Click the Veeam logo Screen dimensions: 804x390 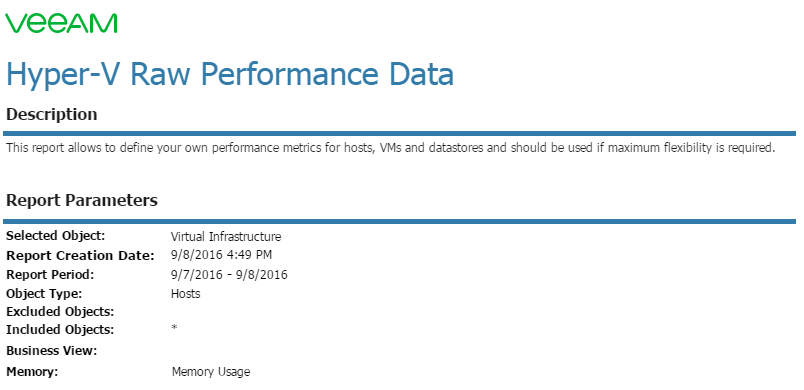(x=61, y=23)
